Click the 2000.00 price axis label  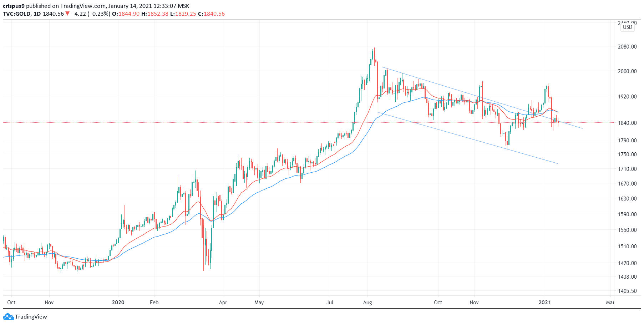point(627,71)
